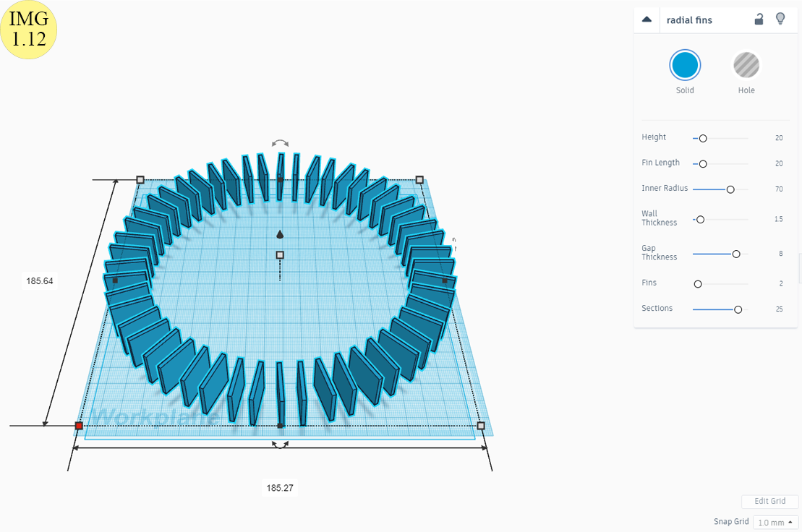Select the Solid color option
This screenshot has width=802, height=532.
tap(684, 65)
